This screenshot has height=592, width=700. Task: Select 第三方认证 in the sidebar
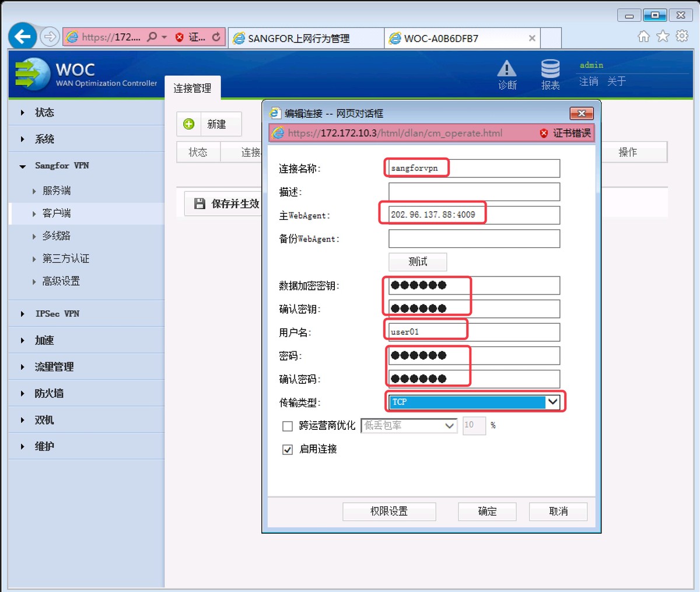click(x=66, y=258)
